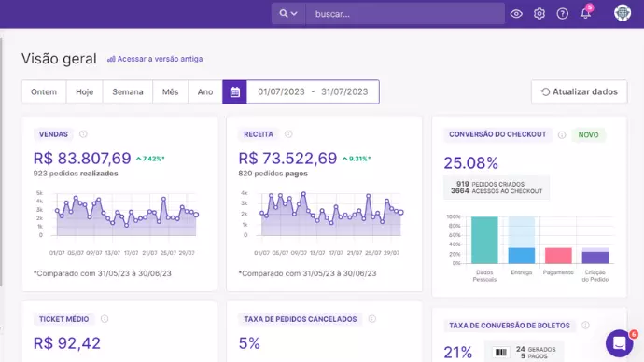The height and width of the screenshot is (362, 644).
Task: Select the Ontem period tab
Action: (x=44, y=92)
